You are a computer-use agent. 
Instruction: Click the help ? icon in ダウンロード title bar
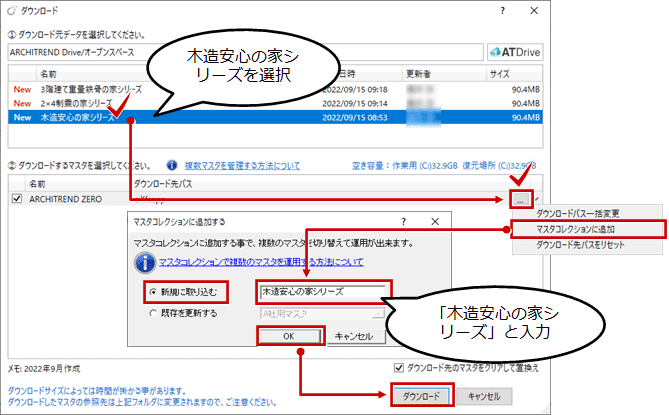pyautogui.click(x=502, y=11)
